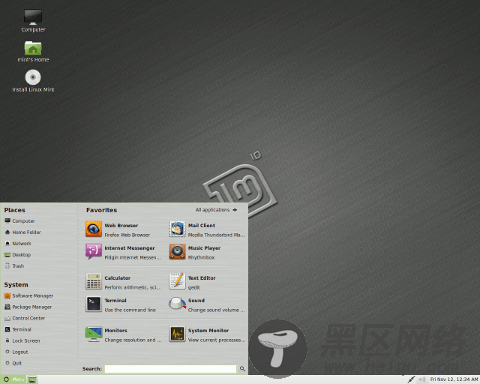Image resolution: width=480 pixels, height=384 pixels.
Task: Click the search magnifier icon
Action: (x=242, y=369)
